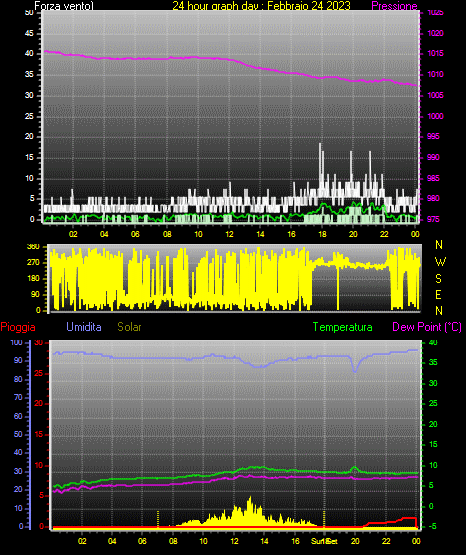Select the 24 hour graph day title

point(261,6)
